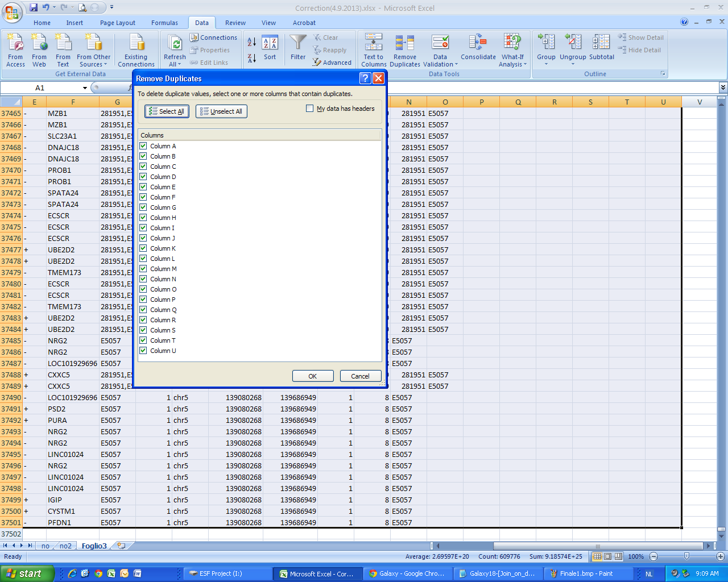The image size is (728, 582).
Task: Open Galaxy Google Chrome in taskbar
Action: 407,573
